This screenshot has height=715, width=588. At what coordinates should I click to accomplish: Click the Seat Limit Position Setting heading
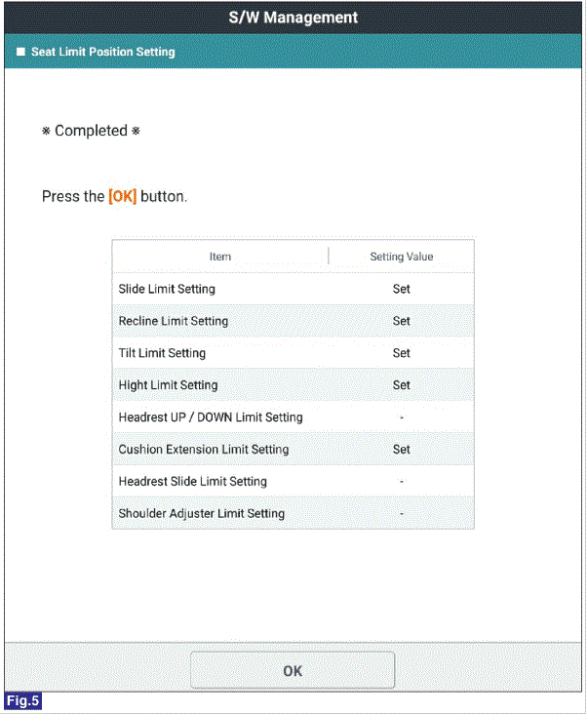point(103,52)
